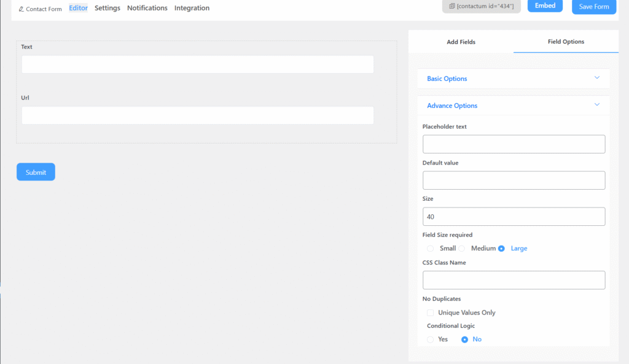Screen dimensions: 629x364
Task: Enable the Unique Values Only checkbox
Action: (x=431, y=312)
